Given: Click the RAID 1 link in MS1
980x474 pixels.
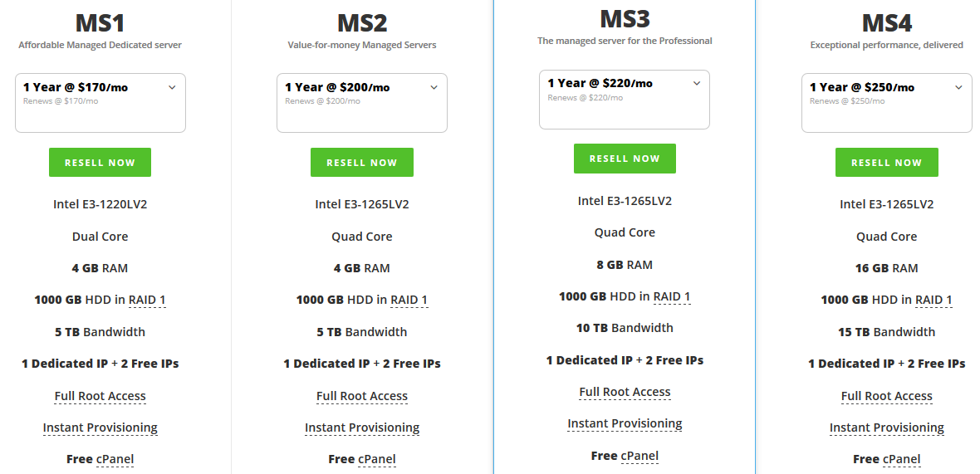Looking at the screenshot, I should [x=147, y=300].
